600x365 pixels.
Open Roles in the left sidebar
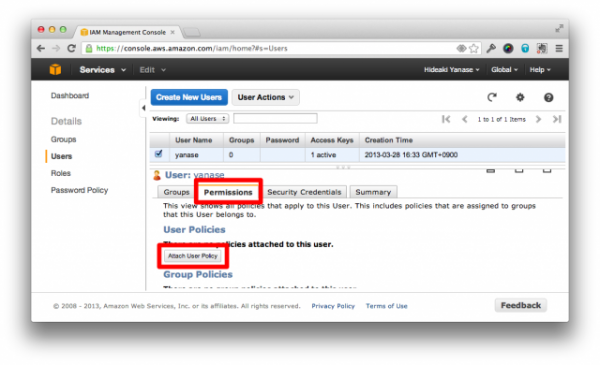[x=61, y=173]
